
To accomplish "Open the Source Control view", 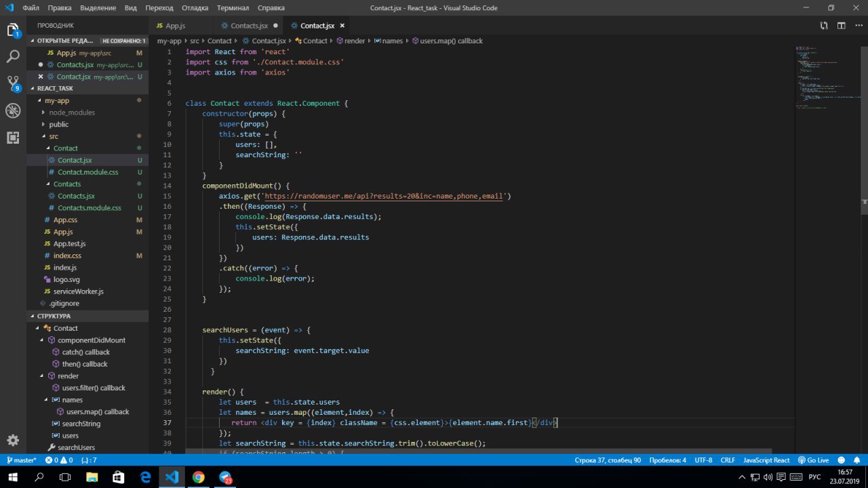I will pos(13,83).
